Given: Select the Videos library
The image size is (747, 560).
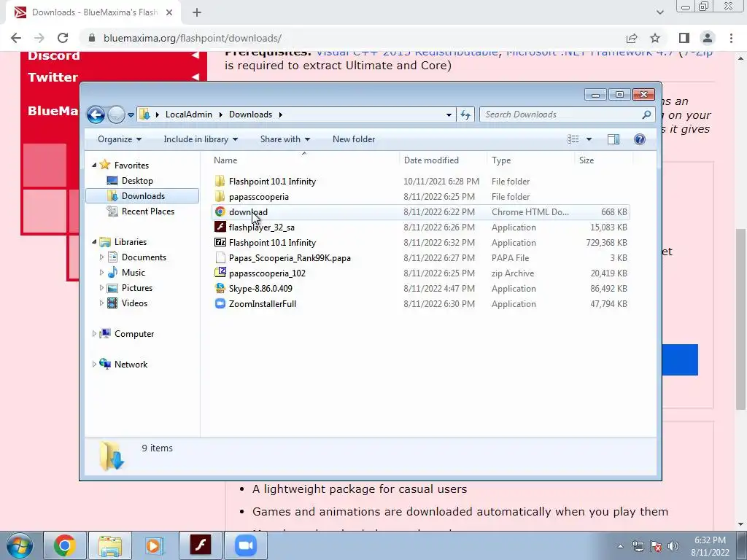Looking at the screenshot, I should (x=134, y=303).
